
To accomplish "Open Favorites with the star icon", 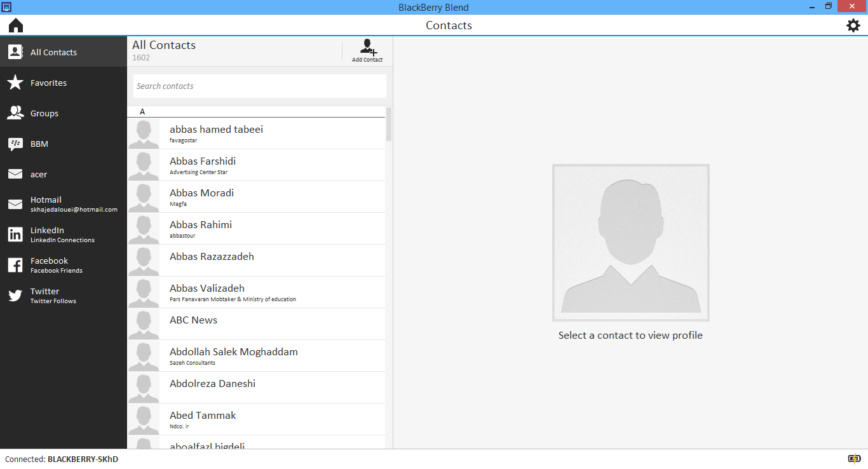I will 15,83.
